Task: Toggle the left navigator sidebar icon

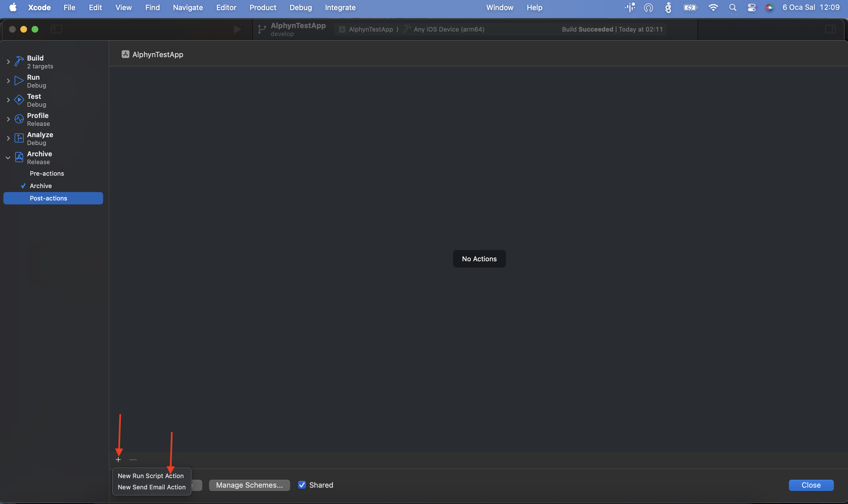Action: 56,29
